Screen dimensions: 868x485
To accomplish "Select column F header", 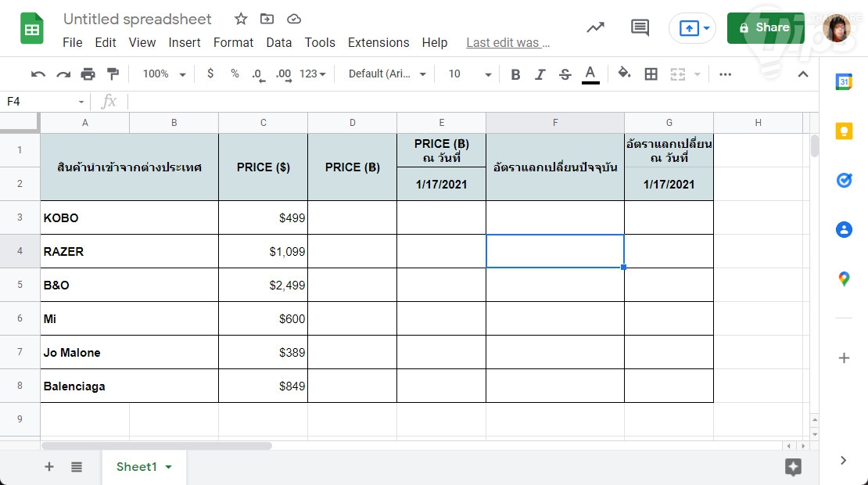I will coord(555,123).
